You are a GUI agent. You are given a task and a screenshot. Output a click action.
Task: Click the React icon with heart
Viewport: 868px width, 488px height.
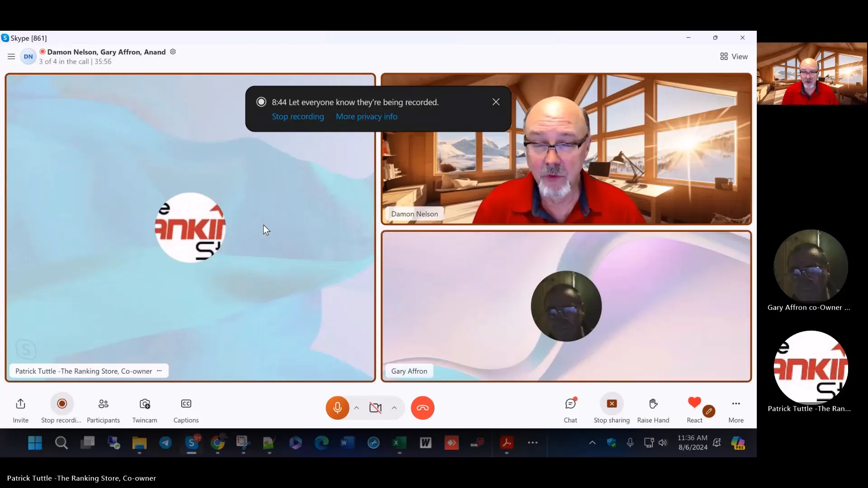[694, 404]
